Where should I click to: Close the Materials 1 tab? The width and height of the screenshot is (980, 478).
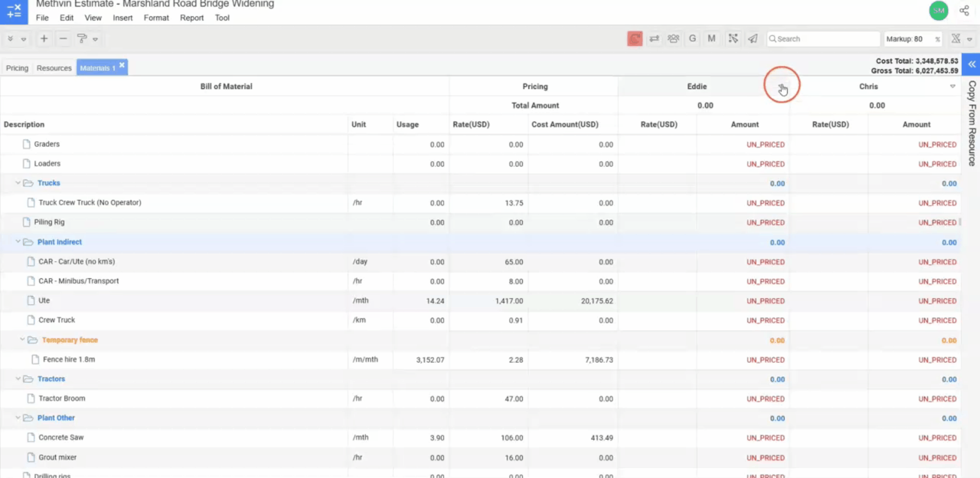(122, 65)
